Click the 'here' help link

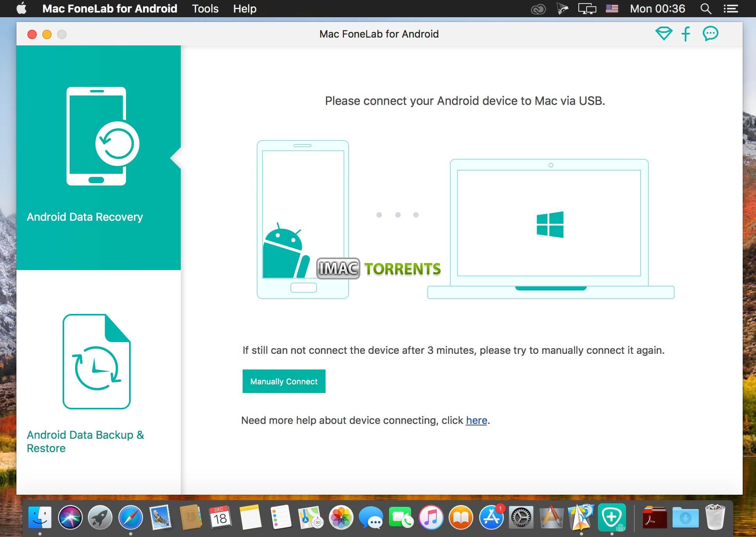(476, 420)
